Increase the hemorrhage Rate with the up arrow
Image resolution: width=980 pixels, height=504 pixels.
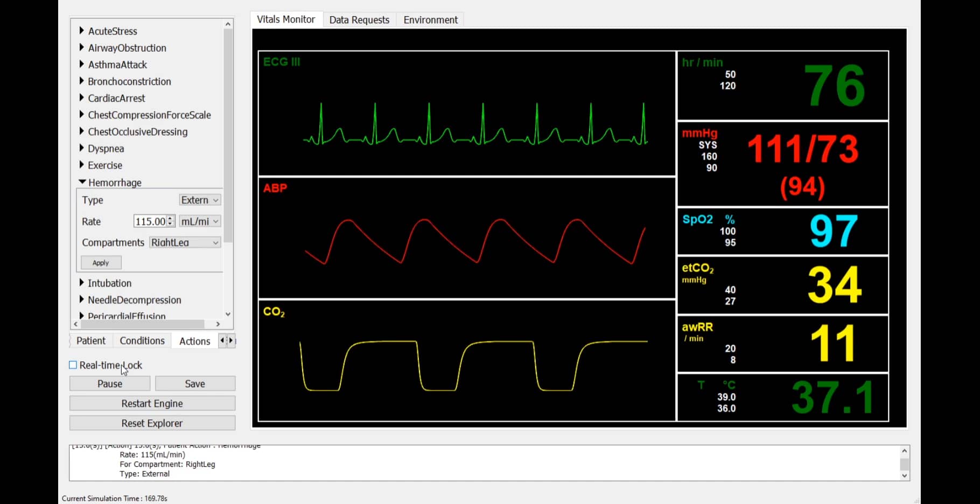171,219
